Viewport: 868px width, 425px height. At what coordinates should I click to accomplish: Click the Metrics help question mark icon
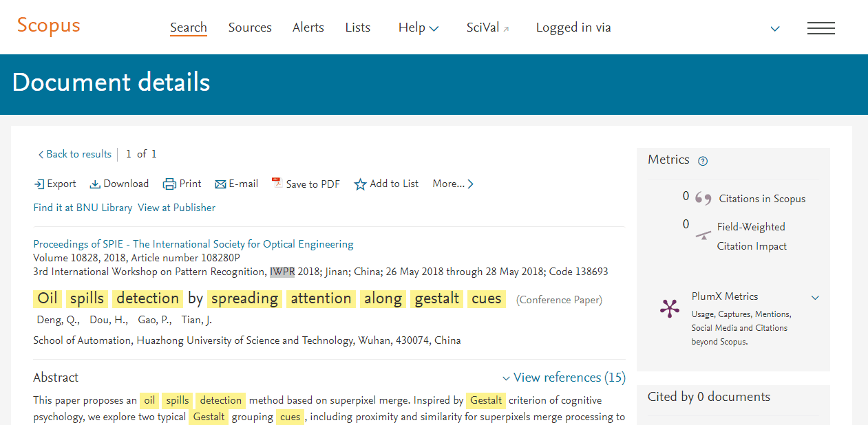coord(703,161)
